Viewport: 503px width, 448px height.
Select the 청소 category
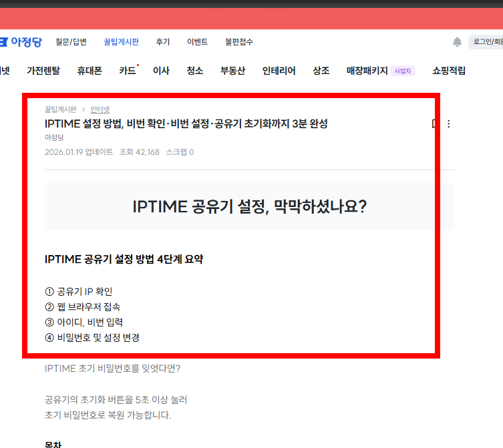pos(194,71)
